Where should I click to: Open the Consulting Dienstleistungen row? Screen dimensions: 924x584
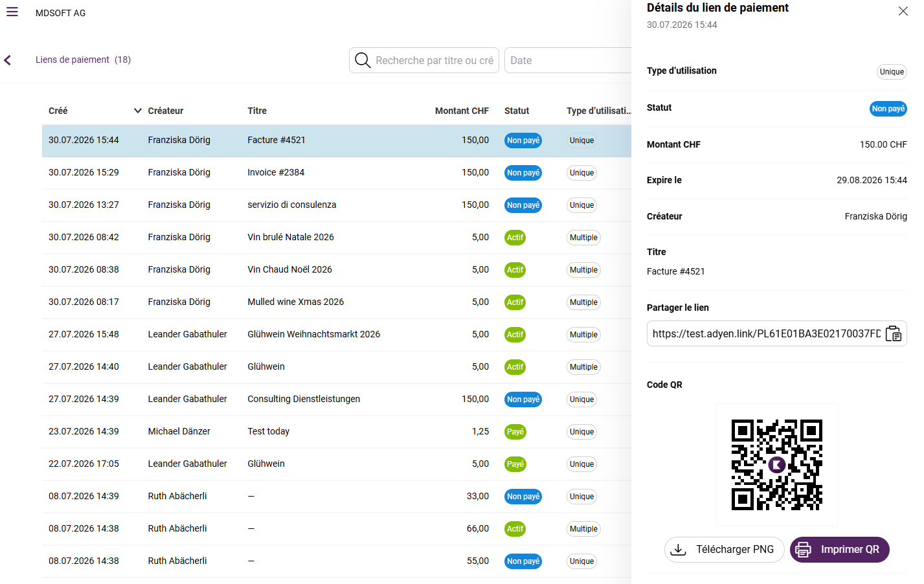point(337,399)
